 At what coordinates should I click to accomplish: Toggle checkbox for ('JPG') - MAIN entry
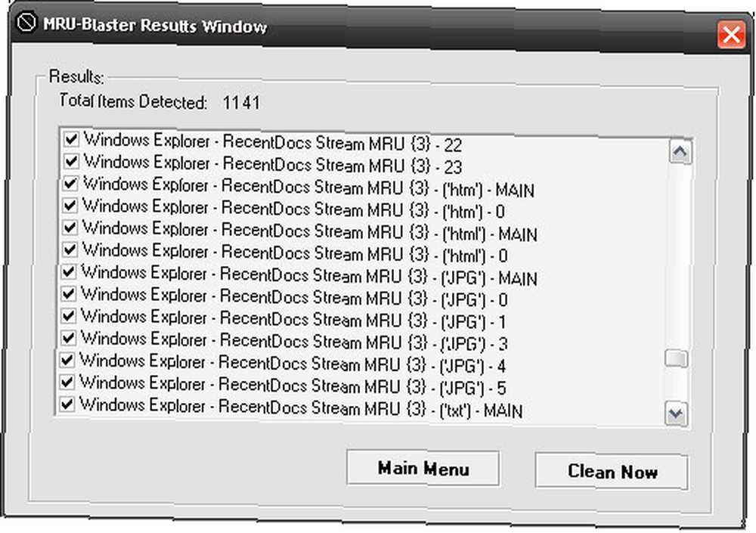coord(69,271)
